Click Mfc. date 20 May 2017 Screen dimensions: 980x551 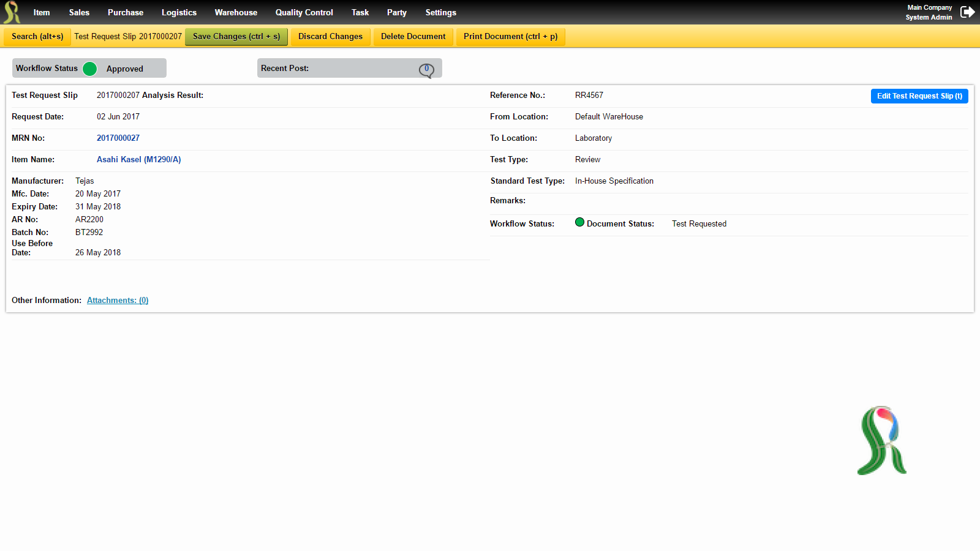coord(98,194)
